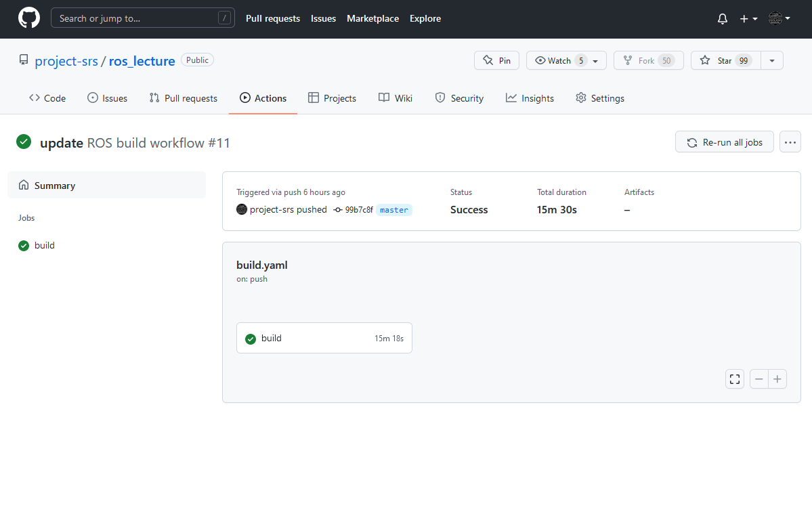Click the build.yaml workflow file name

(x=262, y=265)
